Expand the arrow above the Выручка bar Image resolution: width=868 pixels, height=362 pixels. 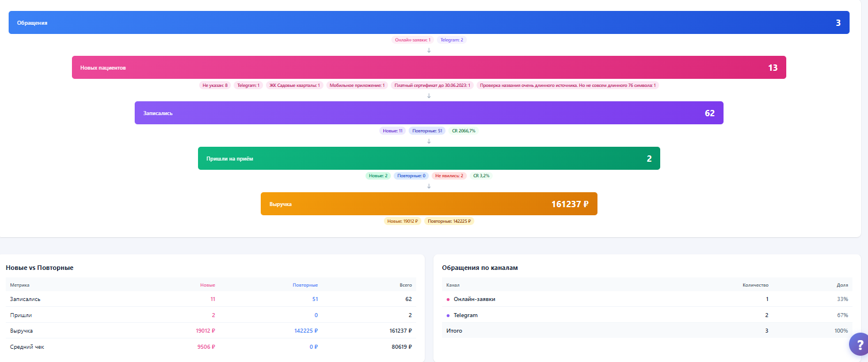pyautogui.click(x=428, y=186)
